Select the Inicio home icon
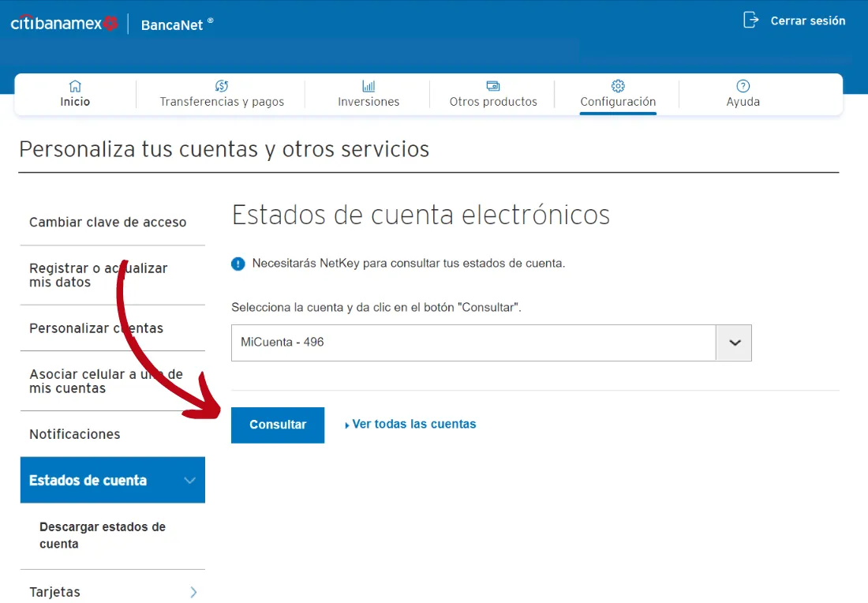Screen dimensions: 868x603 pos(75,84)
